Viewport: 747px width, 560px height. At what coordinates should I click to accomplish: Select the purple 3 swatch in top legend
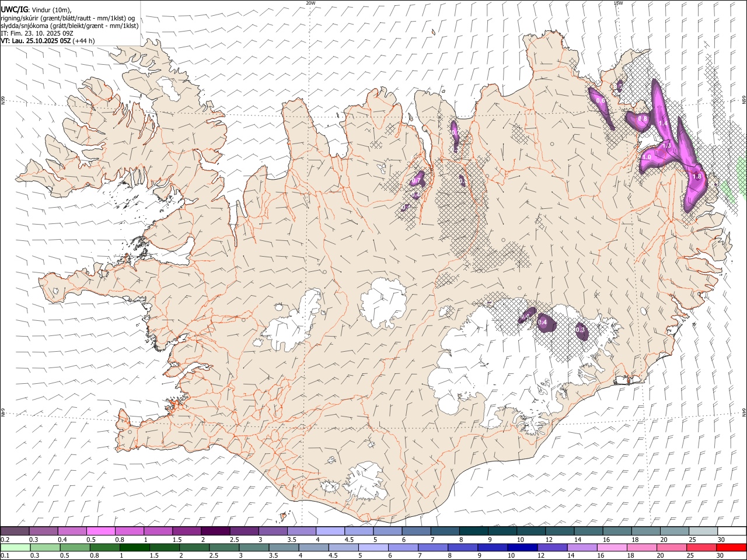click(x=273, y=531)
